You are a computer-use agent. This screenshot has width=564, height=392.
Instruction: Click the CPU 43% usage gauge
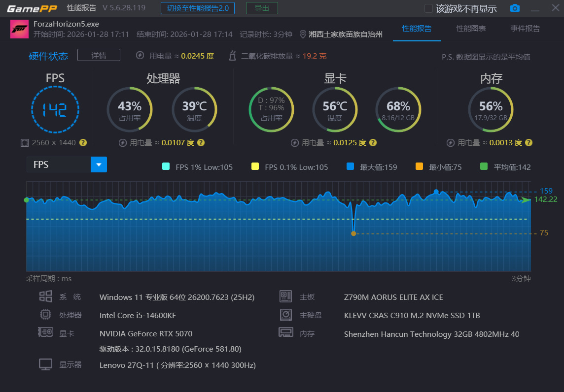130,110
